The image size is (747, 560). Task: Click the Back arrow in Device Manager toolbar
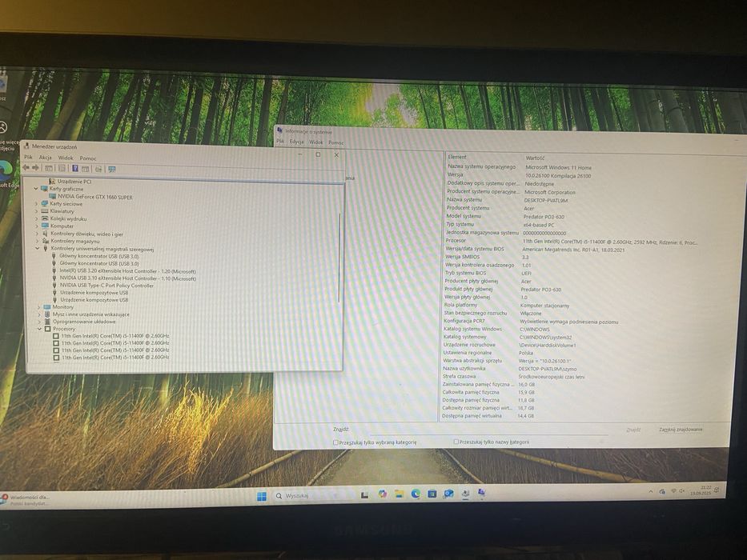click(26, 168)
